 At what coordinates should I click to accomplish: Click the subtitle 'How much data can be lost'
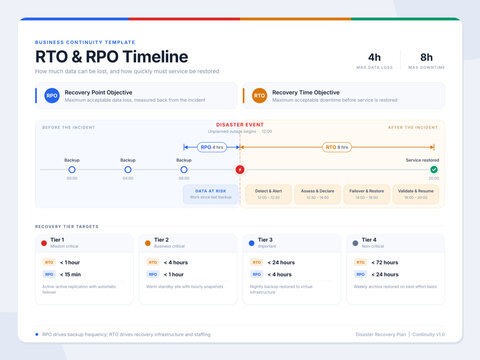tap(127, 71)
